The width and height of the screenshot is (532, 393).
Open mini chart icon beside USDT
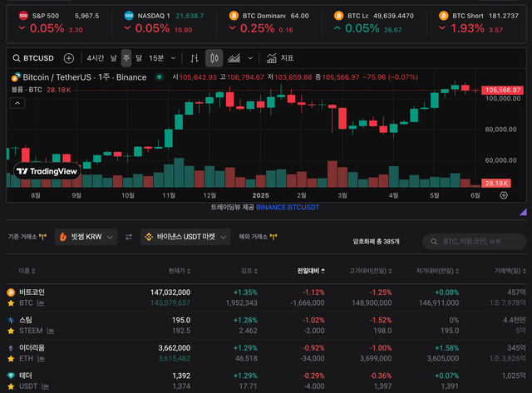[x=45, y=386]
